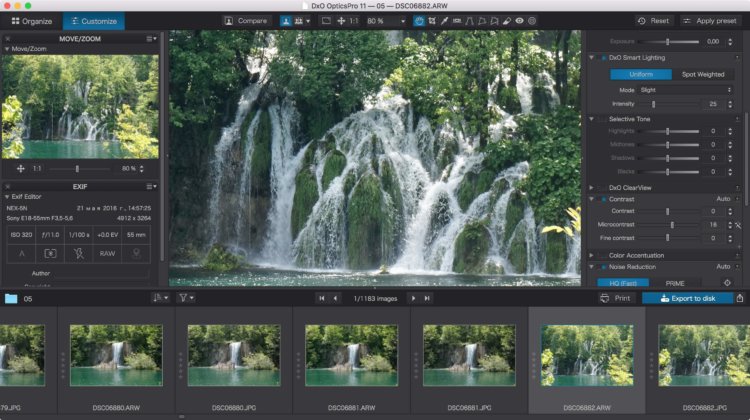The height and width of the screenshot is (420, 750).
Task: Enable the Color Accentuation correction
Action: click(x=604, y=256)
